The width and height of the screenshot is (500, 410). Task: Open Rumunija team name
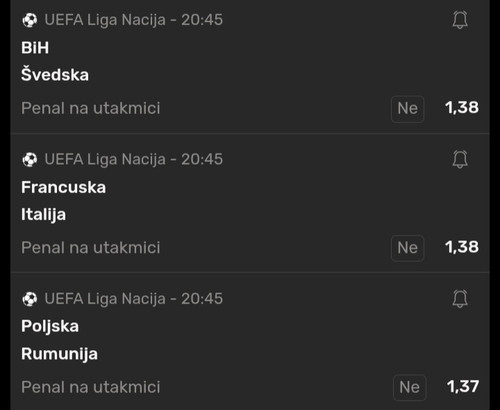pyautogui.click(x=59, y=354)
